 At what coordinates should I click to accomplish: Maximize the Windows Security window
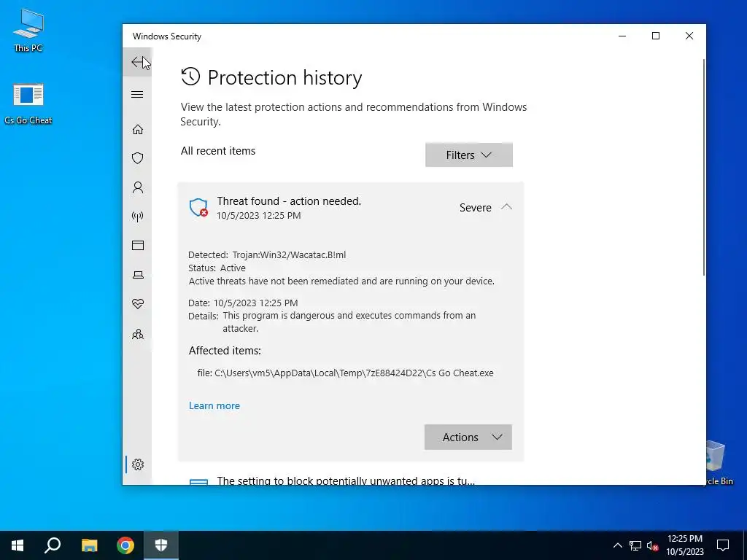(656, 36)
